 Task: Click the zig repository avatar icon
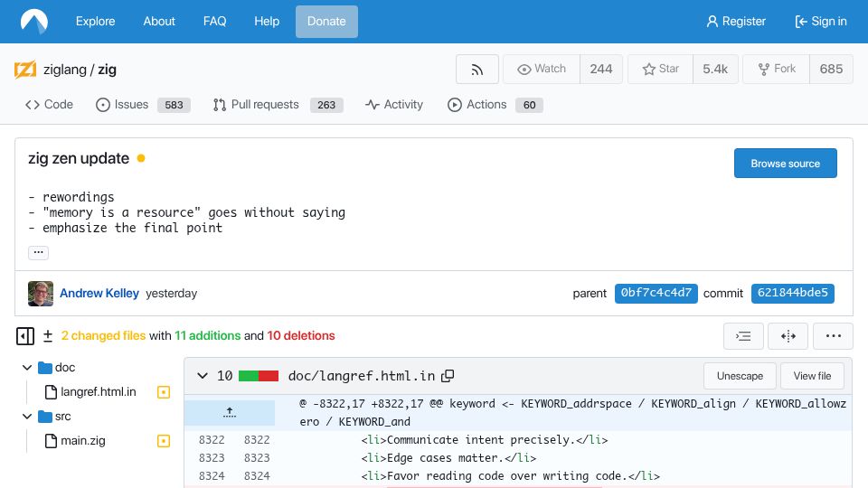click(x=25, y=70)
